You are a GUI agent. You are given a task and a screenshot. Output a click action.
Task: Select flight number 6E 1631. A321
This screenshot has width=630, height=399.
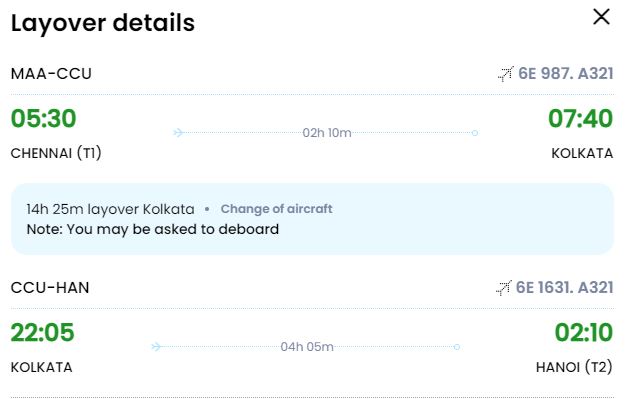[x=565, y=288]
